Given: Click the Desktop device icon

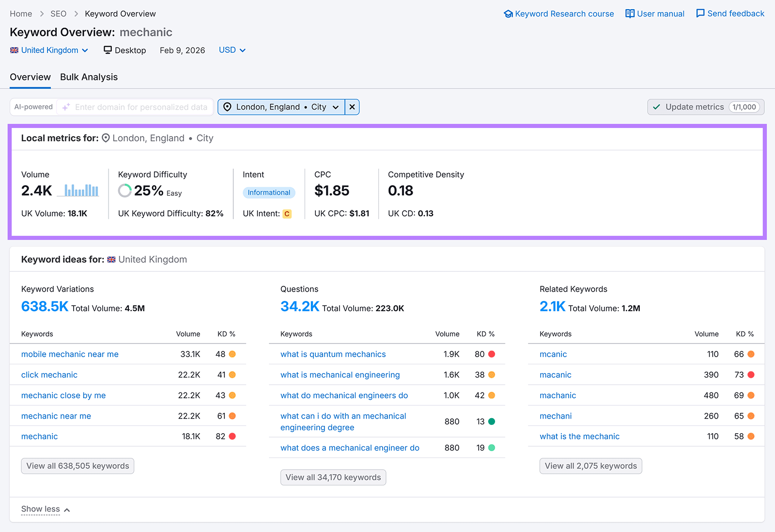Looking at the screenshot, I should 107,50.
